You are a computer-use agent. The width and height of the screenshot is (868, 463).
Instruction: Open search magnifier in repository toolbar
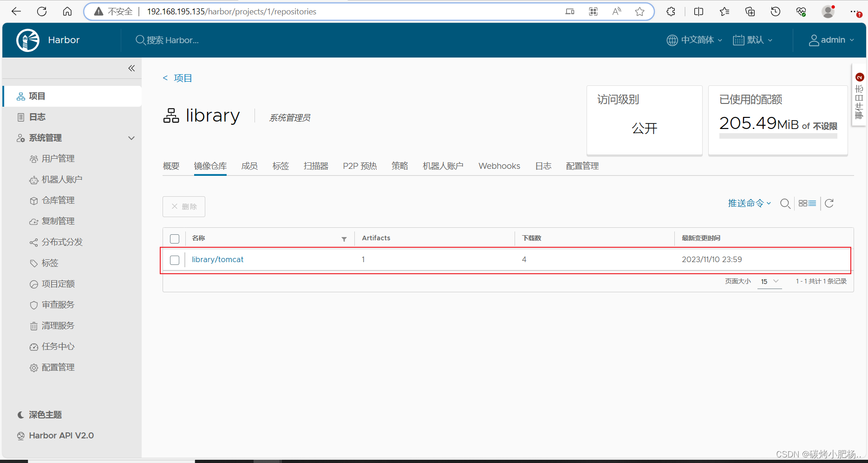click(785, 203)
